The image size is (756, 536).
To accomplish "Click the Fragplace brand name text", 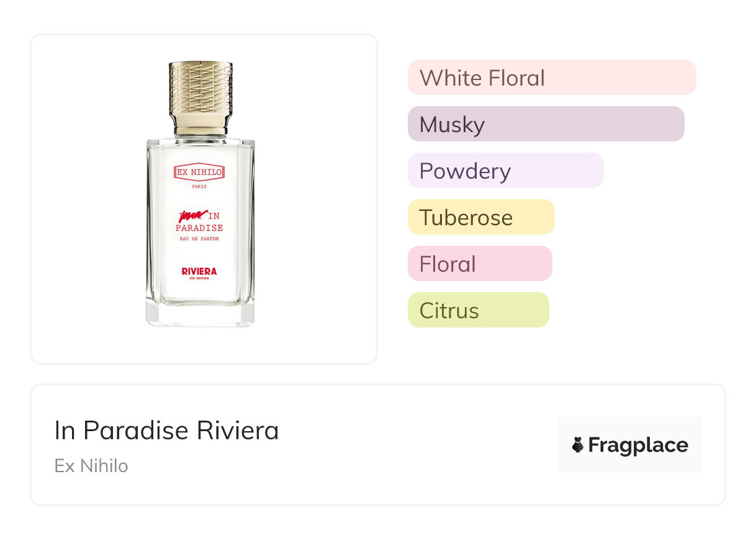I will 638,445.
